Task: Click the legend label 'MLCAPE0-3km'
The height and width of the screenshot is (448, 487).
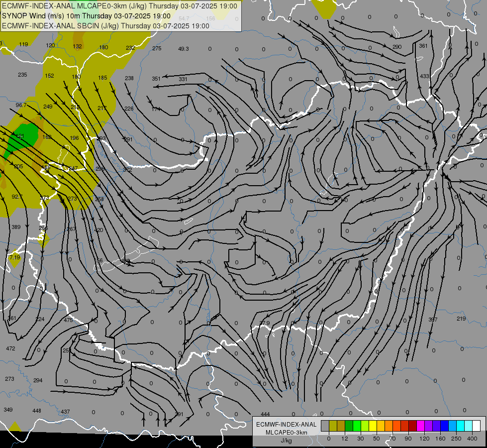Action: pos(286,433)
